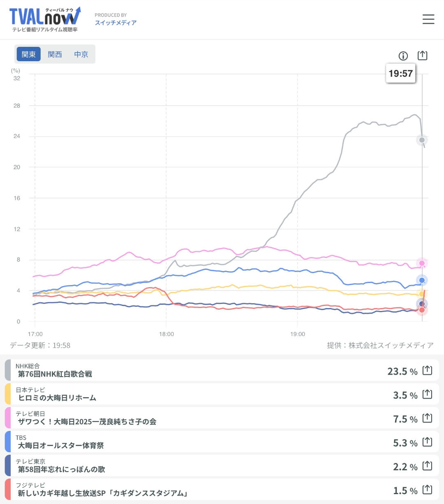Click the info circle icon

click(403, 56)
